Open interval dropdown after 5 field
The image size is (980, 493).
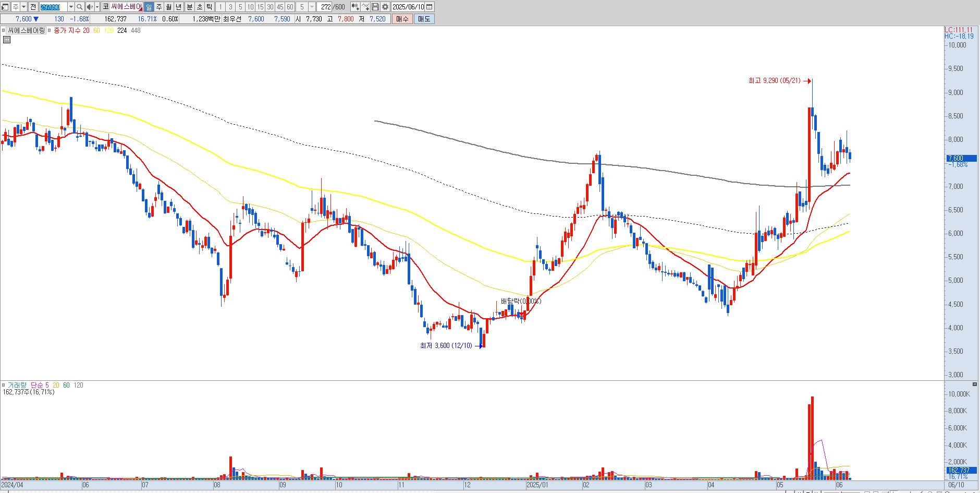click(312, 7)
